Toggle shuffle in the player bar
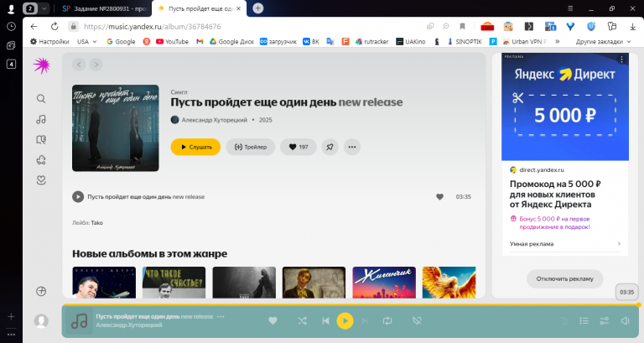Viewport: 644px width, 343px height. pos(302,321)
